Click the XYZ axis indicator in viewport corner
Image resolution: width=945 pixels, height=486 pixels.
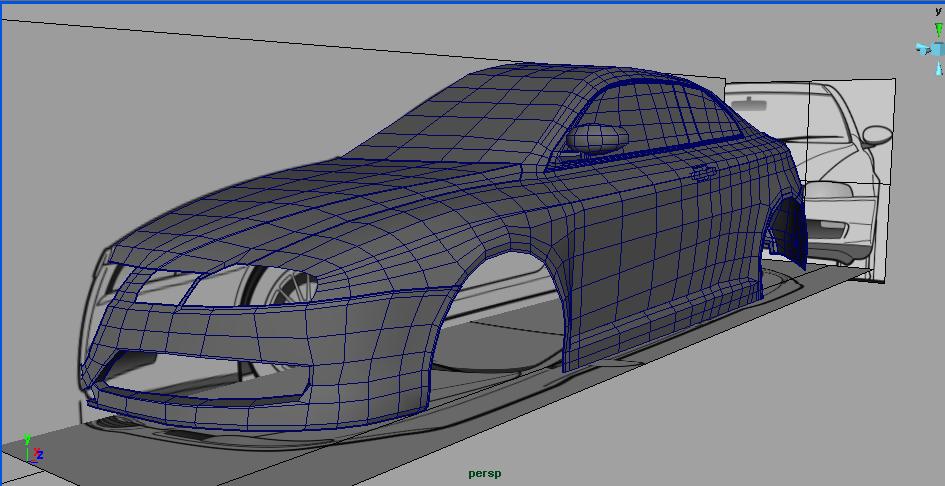(33, 448)
